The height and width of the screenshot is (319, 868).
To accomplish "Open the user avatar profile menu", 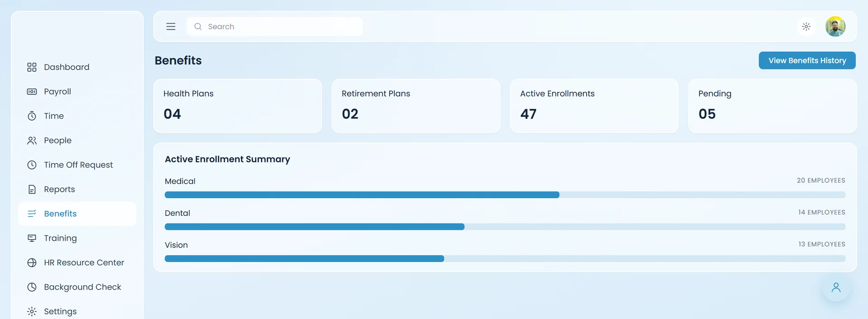I will coord(835,27).
